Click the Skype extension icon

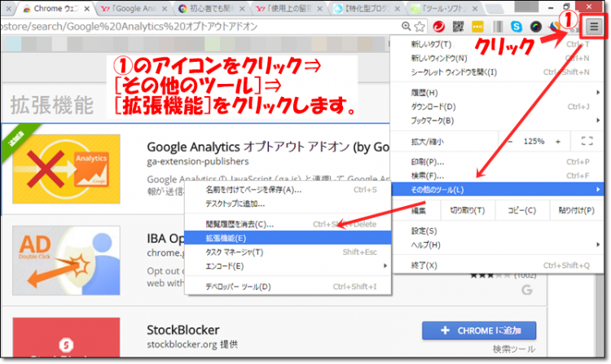(516, 27)
